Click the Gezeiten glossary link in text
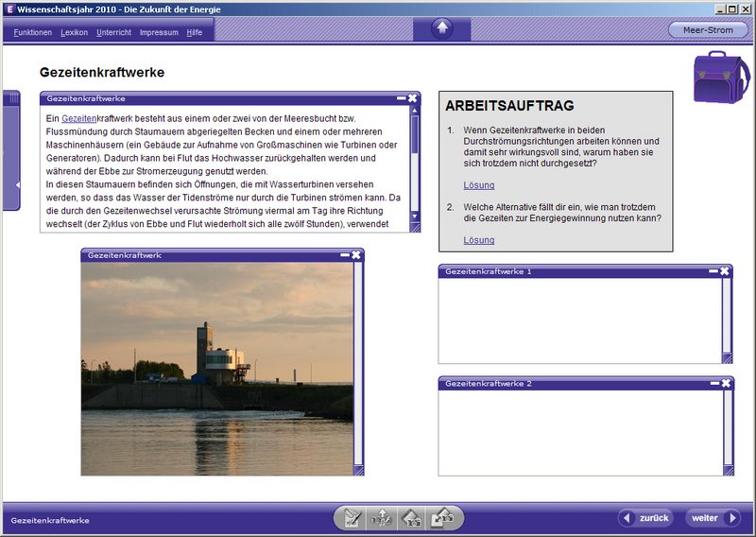756x537 pixels. (79, 119)
